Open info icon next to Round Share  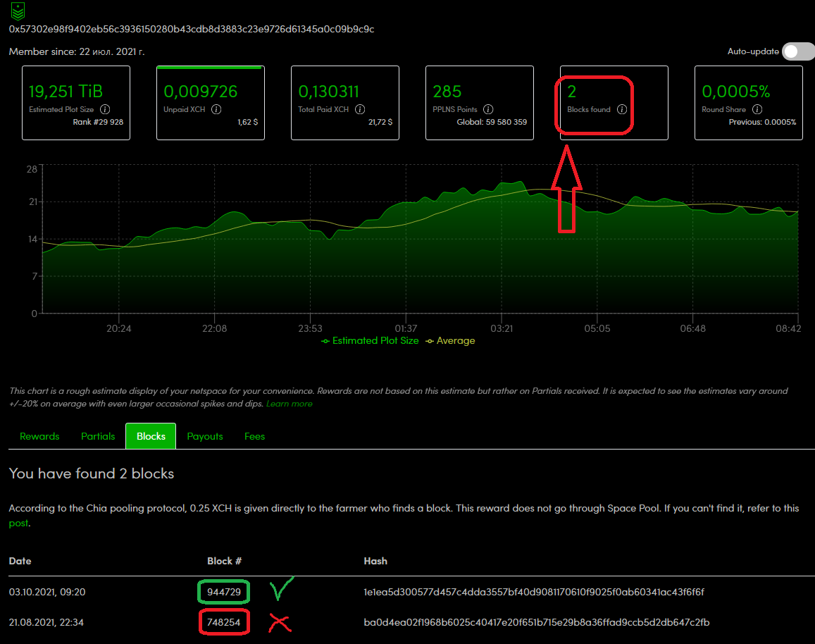click(x=757, y=109)
